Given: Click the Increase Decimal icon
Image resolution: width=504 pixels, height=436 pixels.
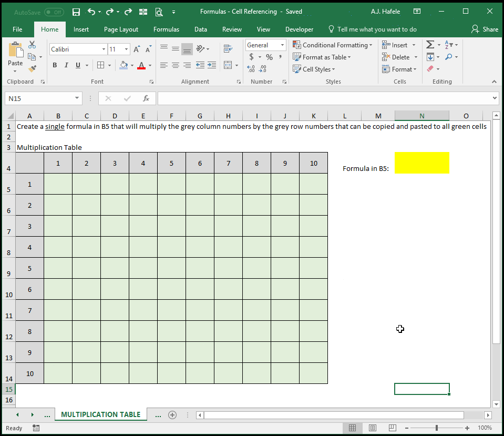Looking at the screenshot, I should [x=251, y=68].
